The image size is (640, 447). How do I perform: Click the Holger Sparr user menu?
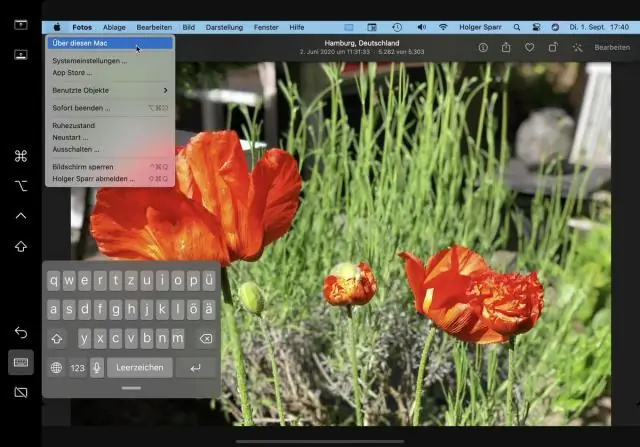[x=480, y=27]
